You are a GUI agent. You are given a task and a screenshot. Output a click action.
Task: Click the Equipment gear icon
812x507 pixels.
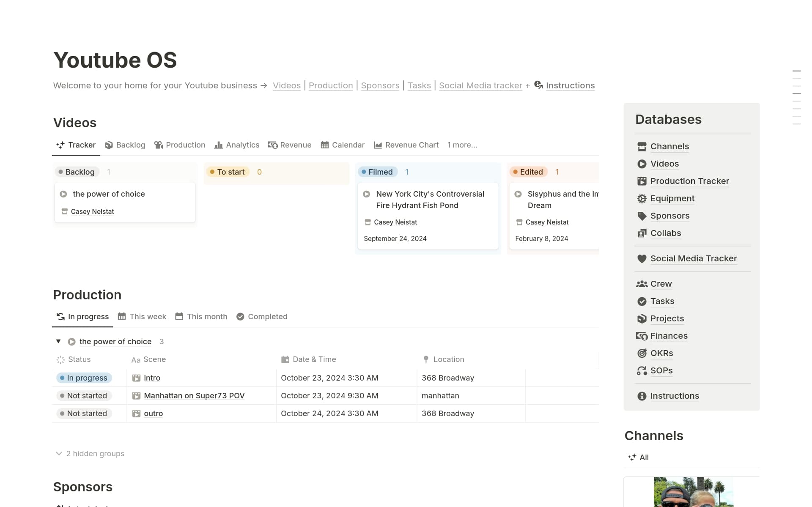click(x=642, y=198)
